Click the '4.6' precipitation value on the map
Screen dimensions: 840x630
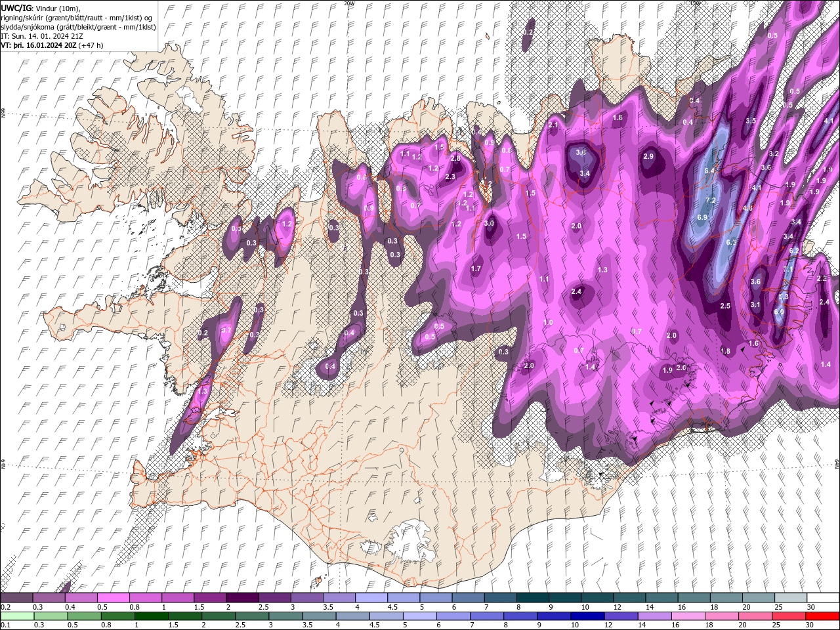[x=747, y=208]
